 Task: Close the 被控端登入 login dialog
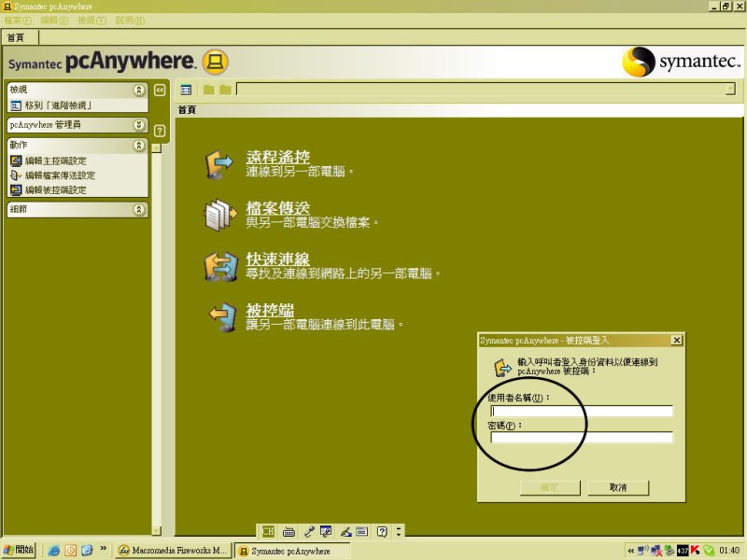676,340
